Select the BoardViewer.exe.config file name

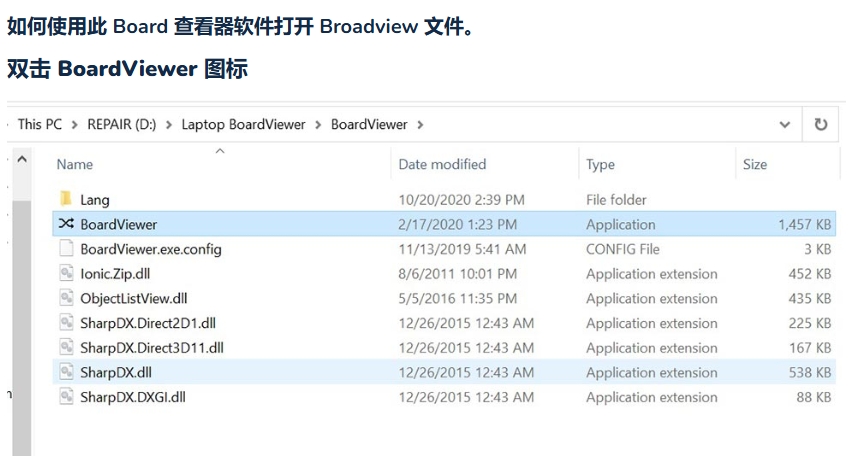point(151,249)
